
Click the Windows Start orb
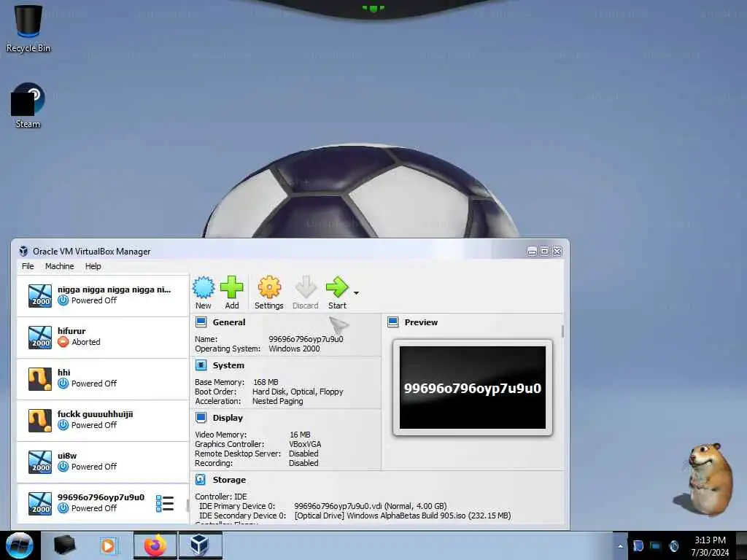(20, 545)
